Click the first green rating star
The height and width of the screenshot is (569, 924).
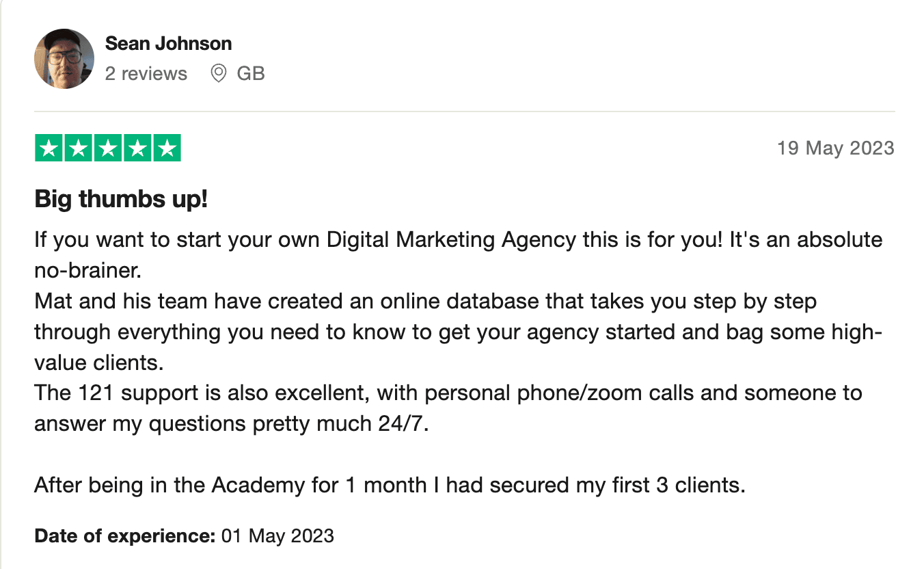[x=49, y=148]
